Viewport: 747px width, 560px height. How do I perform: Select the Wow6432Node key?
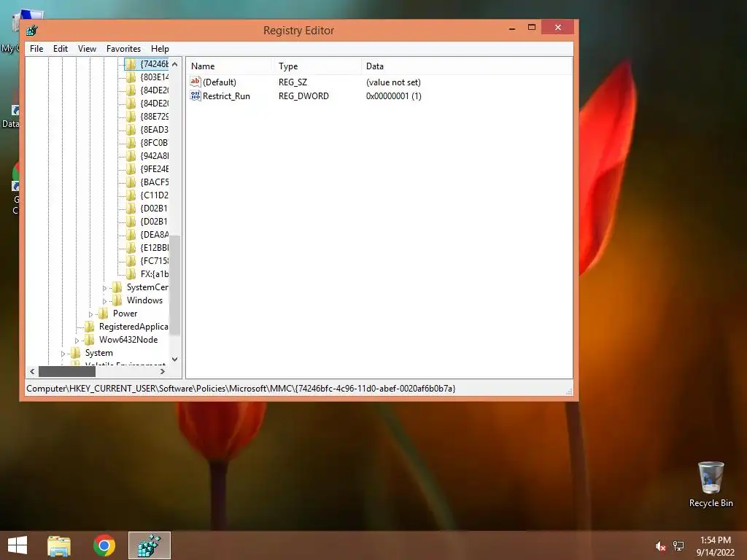coord(128,340)
